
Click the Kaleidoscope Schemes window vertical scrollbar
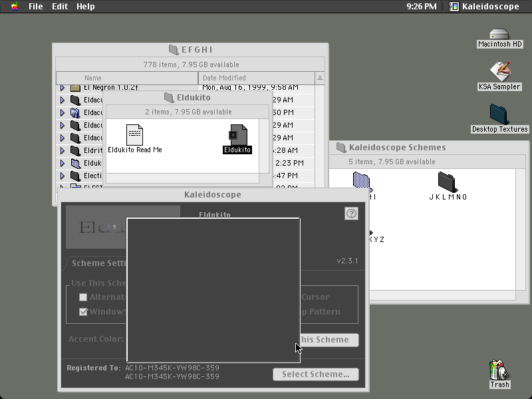pyautogui.click(x=521, y=229)
